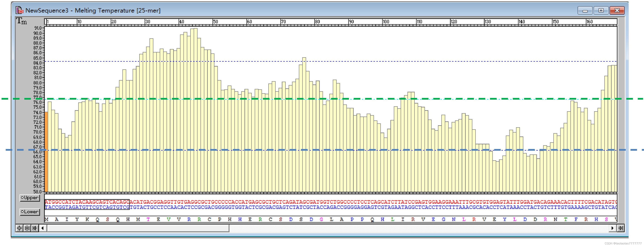
Task: Click the scrollbar left arrow
Action: coord(42,228)
